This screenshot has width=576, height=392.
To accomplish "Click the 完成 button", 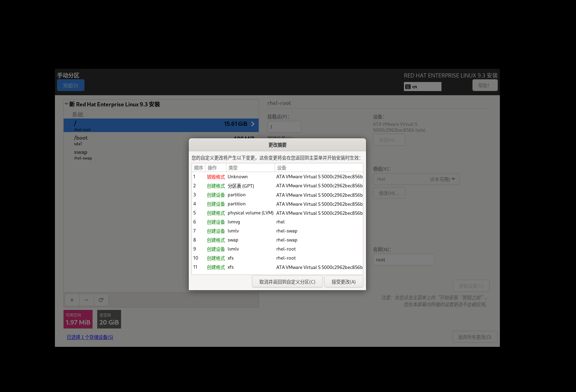I will (x=70, y=85).
